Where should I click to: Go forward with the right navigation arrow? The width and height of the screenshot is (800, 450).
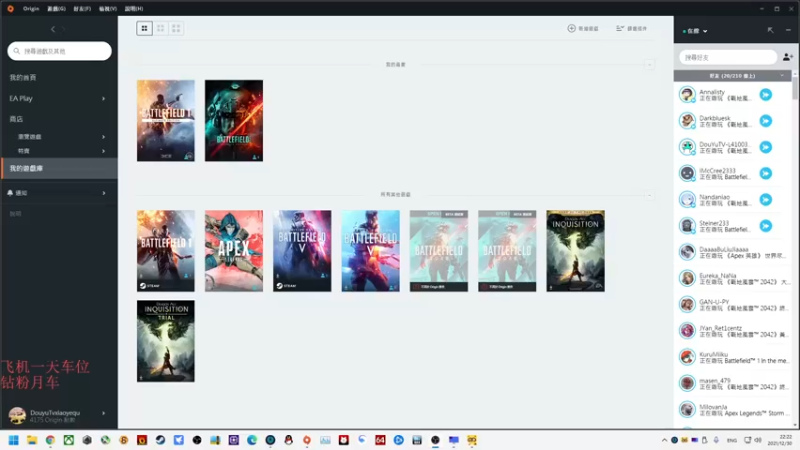tap(63, 29)
